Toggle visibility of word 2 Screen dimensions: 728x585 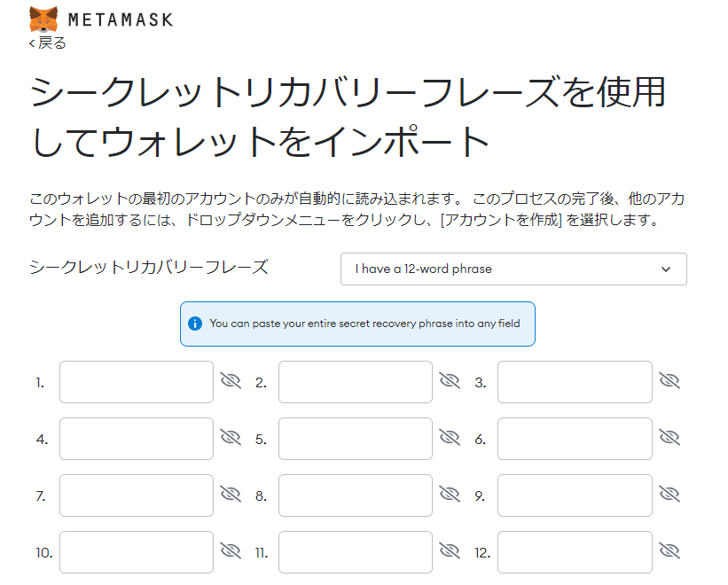tap(450, 380)
